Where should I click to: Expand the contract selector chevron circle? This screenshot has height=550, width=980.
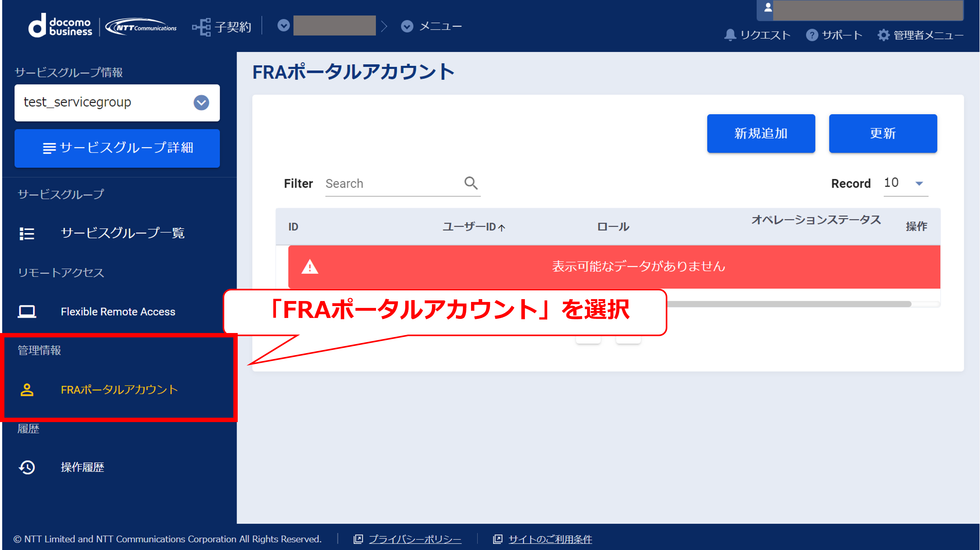pos(283,25)
